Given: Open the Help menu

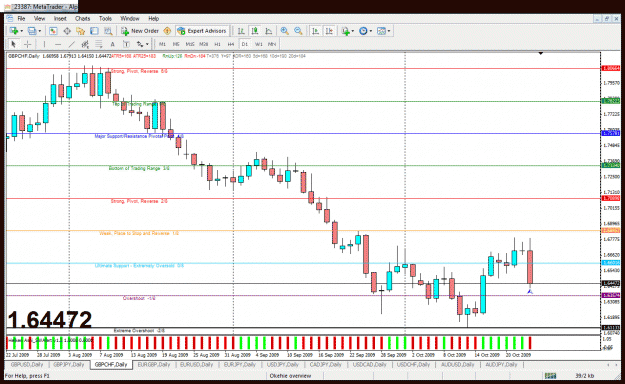Looking at the screenshot, I should point(153,18).
